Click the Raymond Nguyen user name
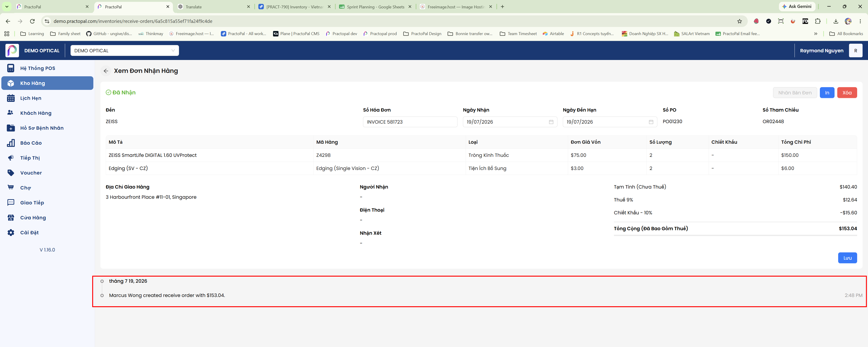The height and width of the screenshot is (347, 868). (x=821, y=51)
